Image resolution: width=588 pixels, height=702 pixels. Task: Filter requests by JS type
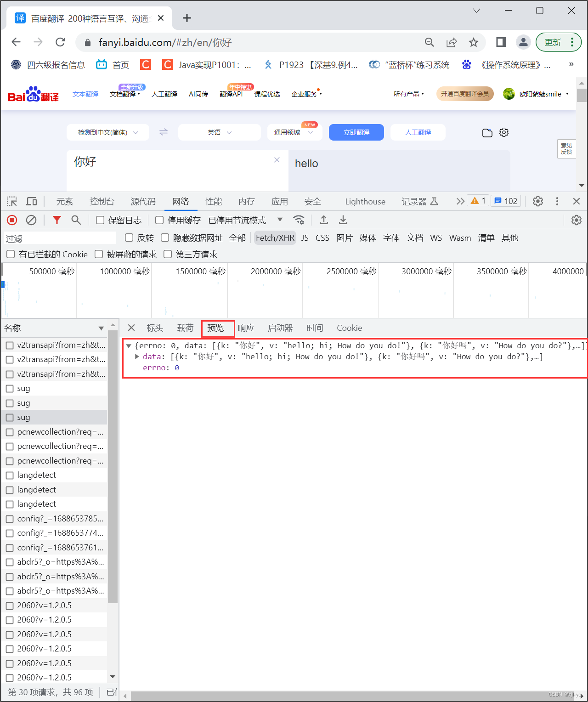tap(305, 238)
